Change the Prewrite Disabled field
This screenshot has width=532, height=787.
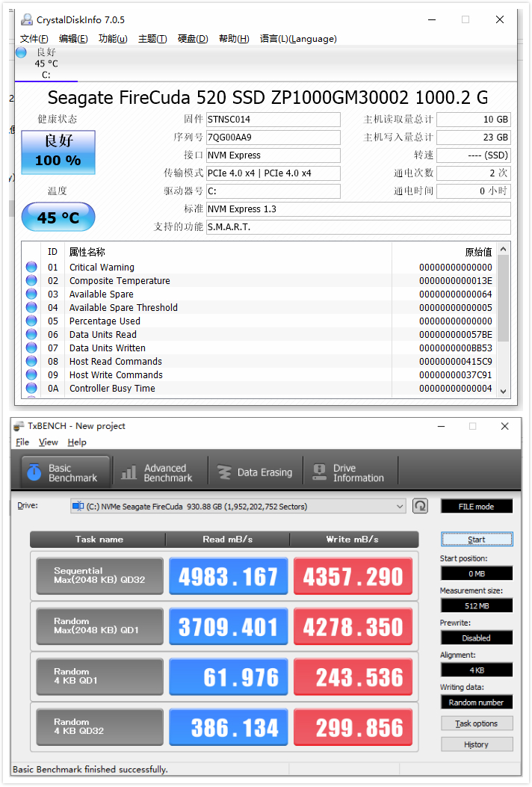[x=477, y=638]
